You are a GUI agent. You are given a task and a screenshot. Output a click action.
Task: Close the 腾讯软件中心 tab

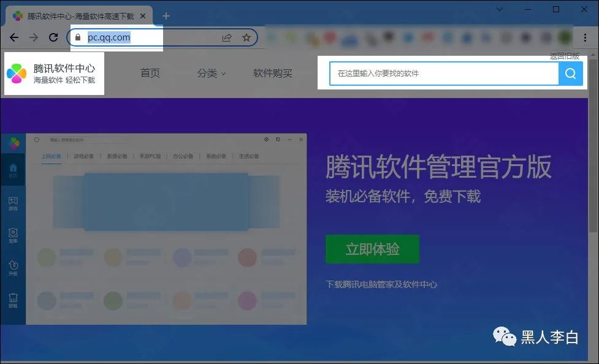coord(143,16)
